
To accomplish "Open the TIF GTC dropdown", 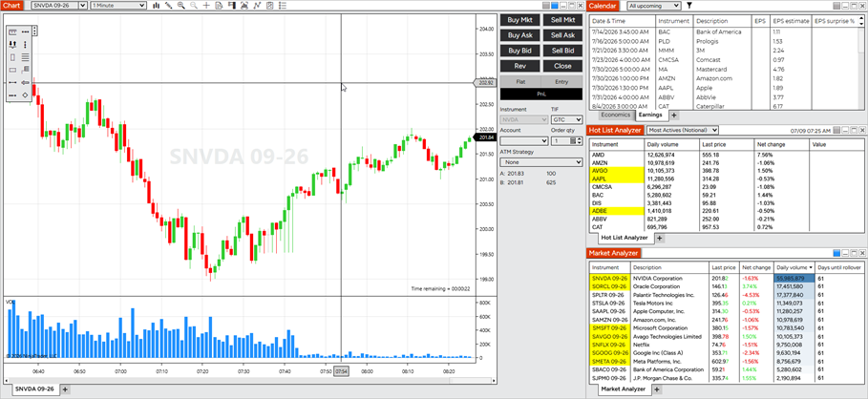I will coord(567,119).
